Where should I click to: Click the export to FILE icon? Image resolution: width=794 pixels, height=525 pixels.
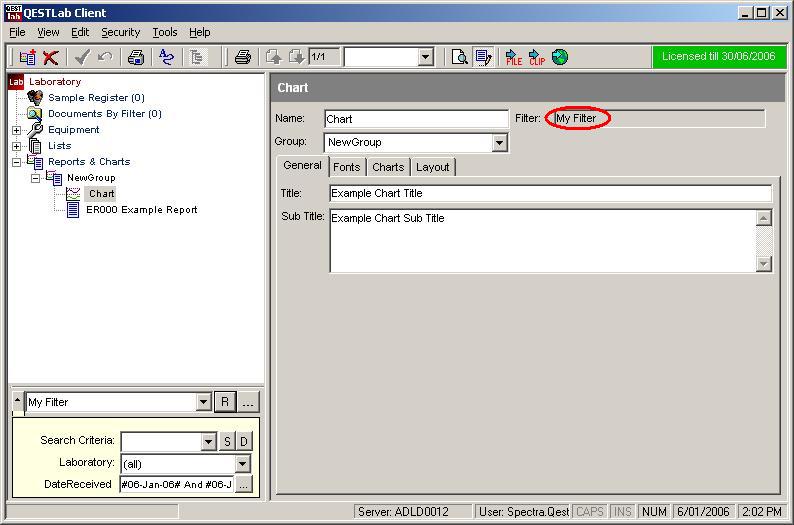(x=513, y=58)
